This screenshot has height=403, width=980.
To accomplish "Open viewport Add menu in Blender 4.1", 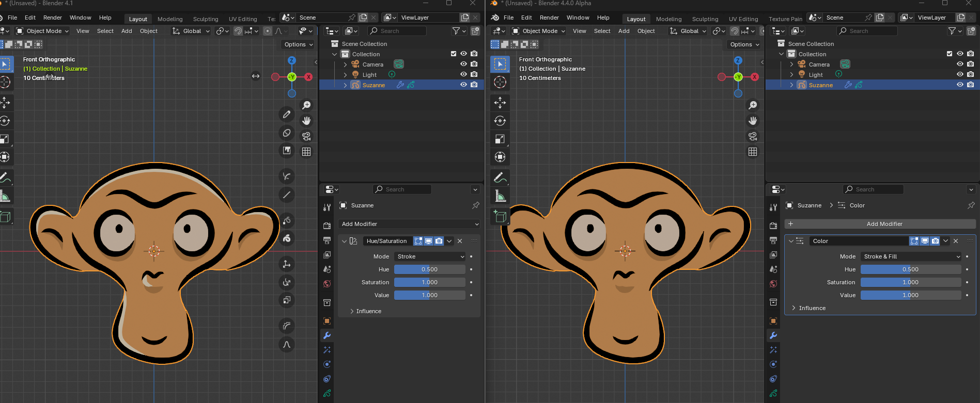I will [x=127, y=31].
